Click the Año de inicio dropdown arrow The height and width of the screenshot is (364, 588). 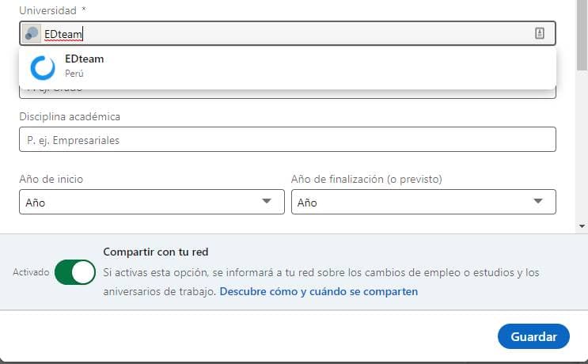267,201
